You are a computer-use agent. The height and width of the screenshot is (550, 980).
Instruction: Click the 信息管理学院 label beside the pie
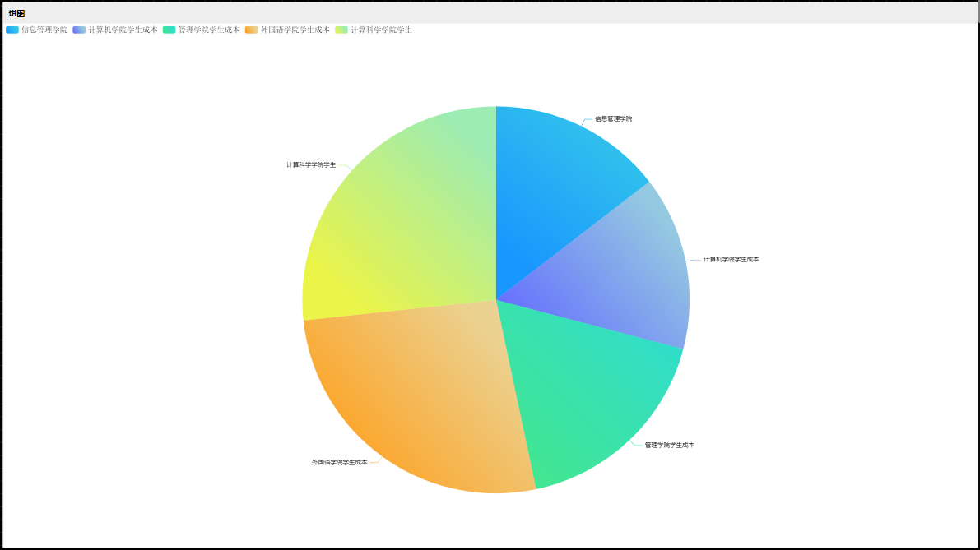click(613, 119)
